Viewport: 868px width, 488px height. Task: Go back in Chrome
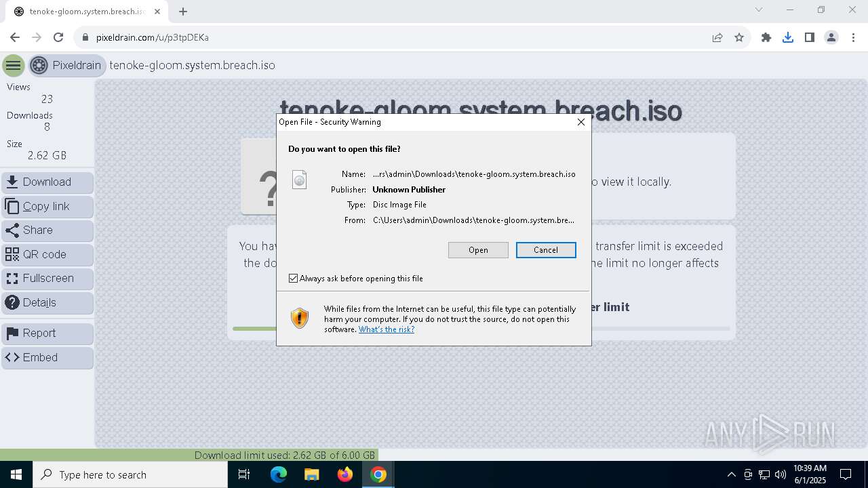(15, 37)
